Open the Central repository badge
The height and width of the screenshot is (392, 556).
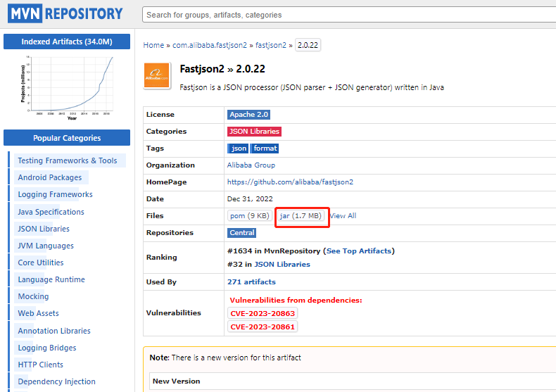coord(242,233)
